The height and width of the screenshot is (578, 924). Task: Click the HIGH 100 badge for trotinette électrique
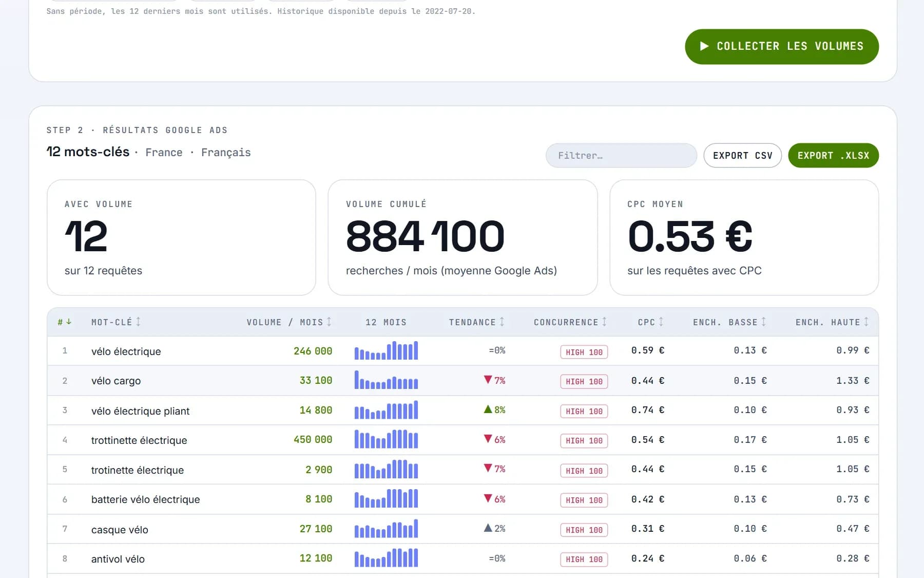[584, 471]
